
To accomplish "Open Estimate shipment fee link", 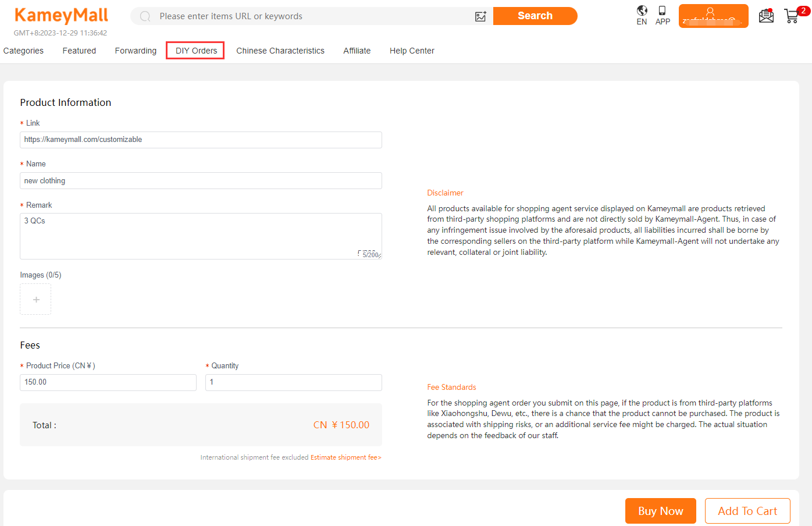I will [346, 457].
